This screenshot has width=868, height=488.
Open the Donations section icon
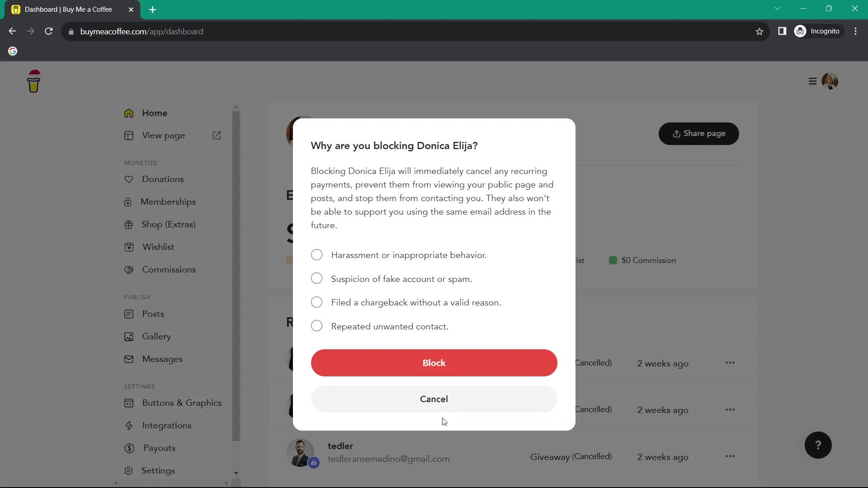tap(129, 179)
